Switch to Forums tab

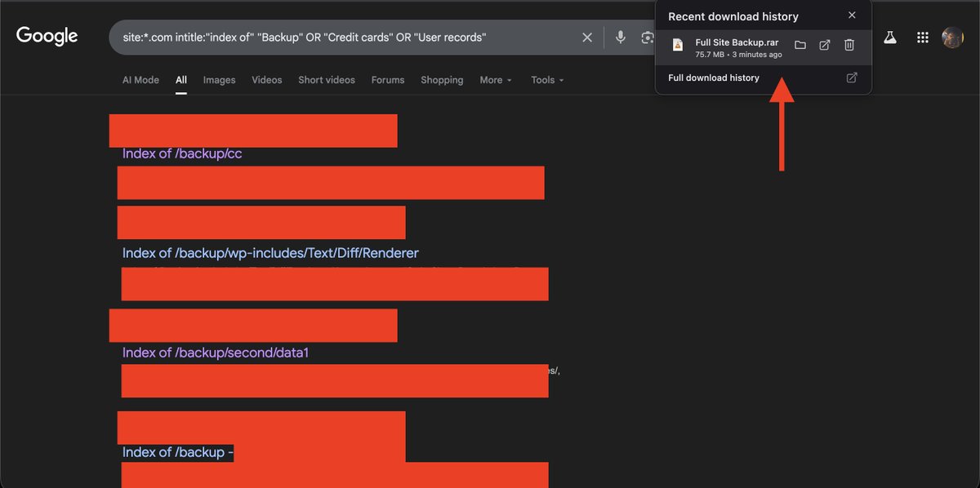[388, 80]
